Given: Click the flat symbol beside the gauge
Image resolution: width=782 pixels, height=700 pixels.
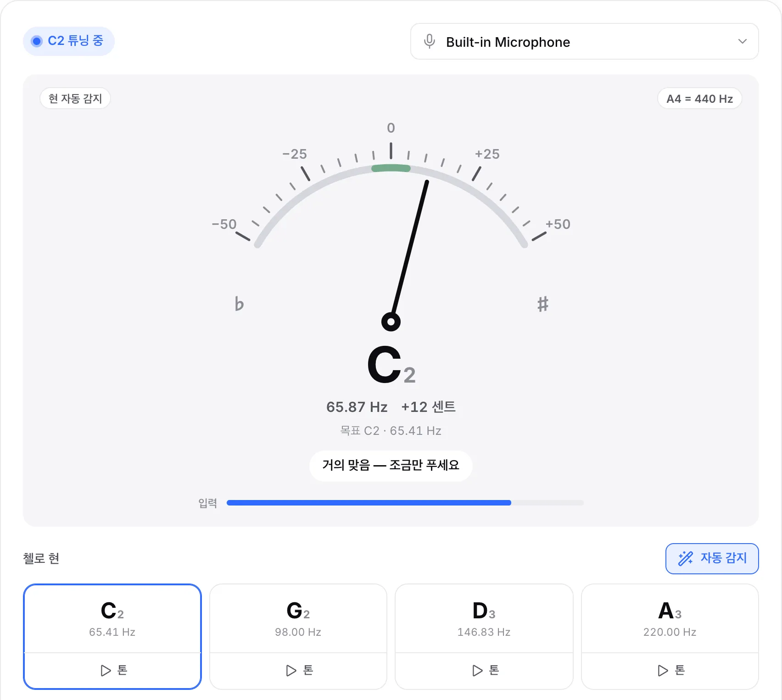Looking at the screenshot, I should [x=239, y=304].
